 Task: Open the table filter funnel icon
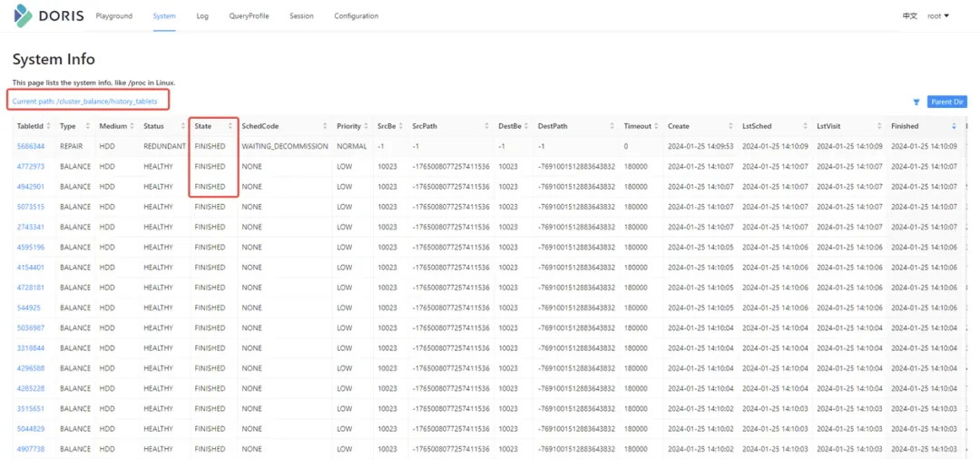916,103
